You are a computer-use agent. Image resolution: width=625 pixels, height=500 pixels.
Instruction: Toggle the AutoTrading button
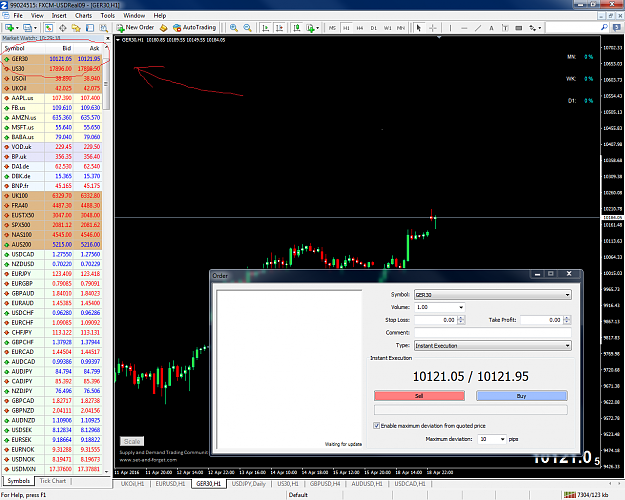pos(195,28)
